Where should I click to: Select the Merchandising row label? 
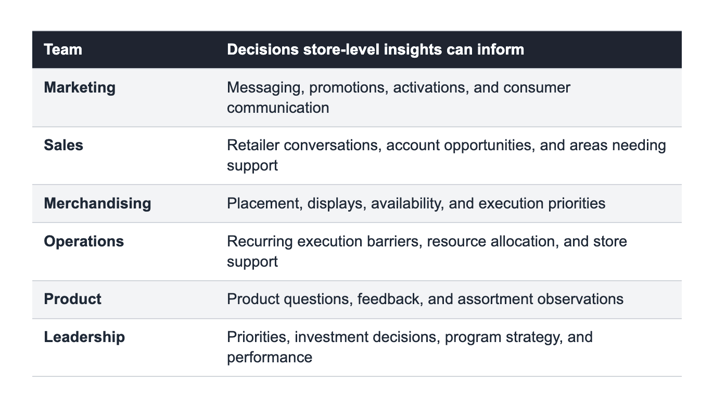(97, 203)
